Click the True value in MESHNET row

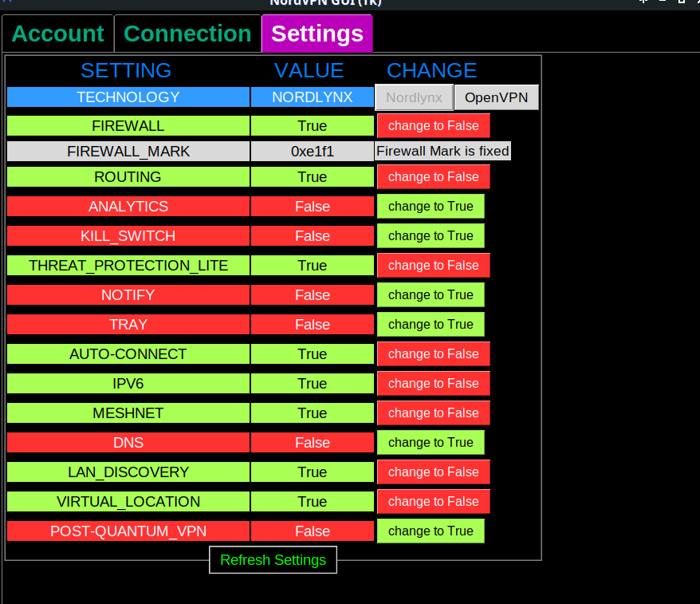click(x=312, y=413)
